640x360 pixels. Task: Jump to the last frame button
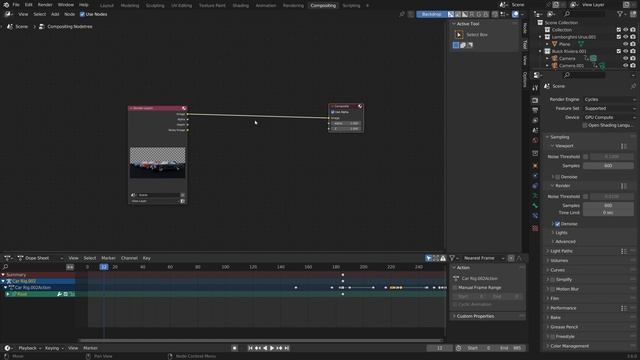[287, 348]
